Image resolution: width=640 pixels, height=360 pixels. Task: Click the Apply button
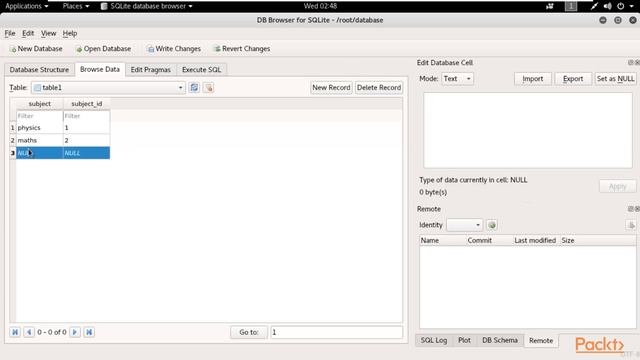click(x=618, y=187)
